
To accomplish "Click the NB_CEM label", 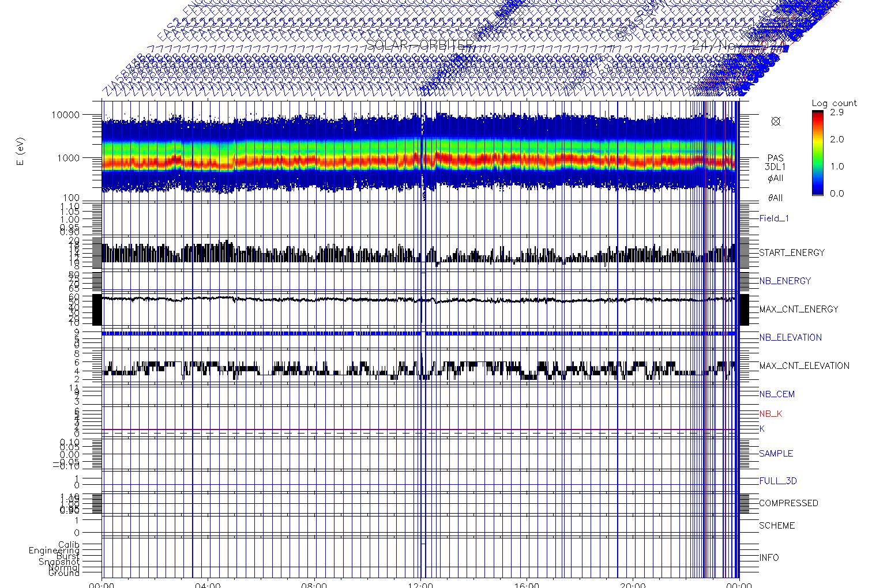I will pos(777,394).
